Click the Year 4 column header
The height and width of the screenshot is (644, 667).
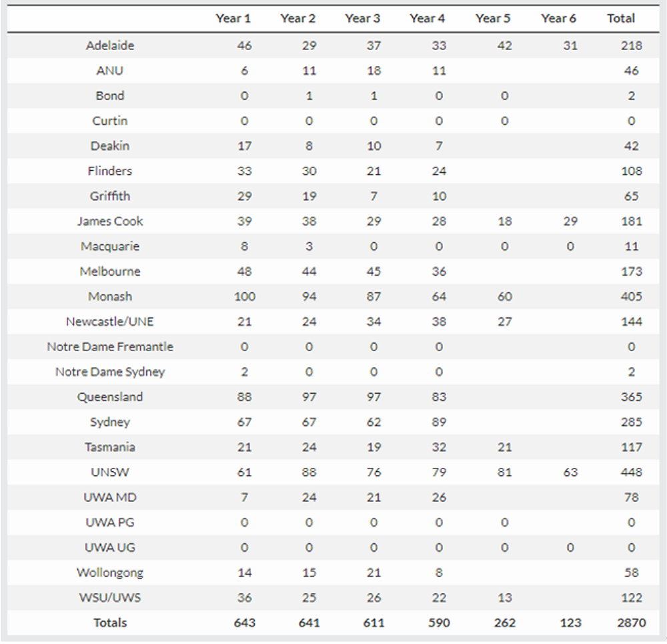coord(427,18)
